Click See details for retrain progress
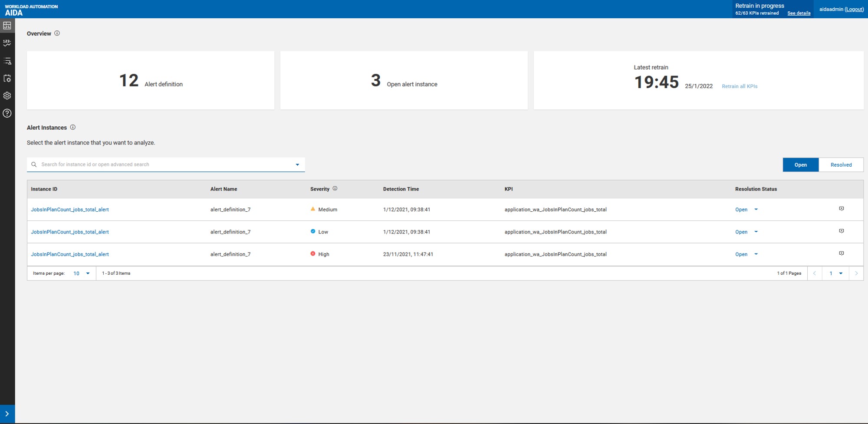This screenshot has width=868, height=424. pos(799,13)
